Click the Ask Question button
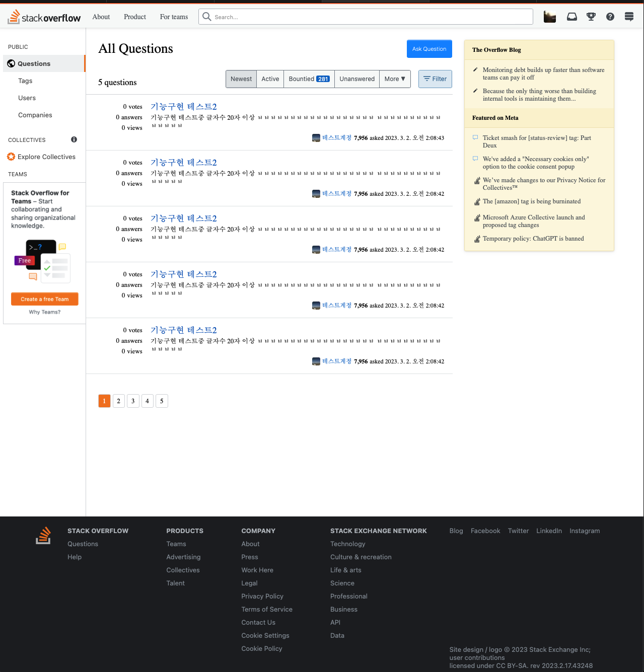644x672 pixels. [x=430, y=49]
